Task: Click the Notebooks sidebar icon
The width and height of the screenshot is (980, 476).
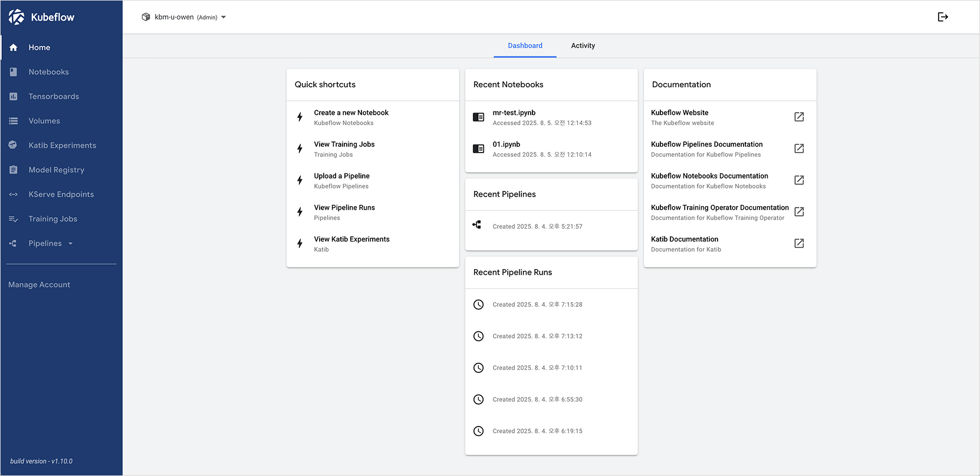Action: point(14,72)
